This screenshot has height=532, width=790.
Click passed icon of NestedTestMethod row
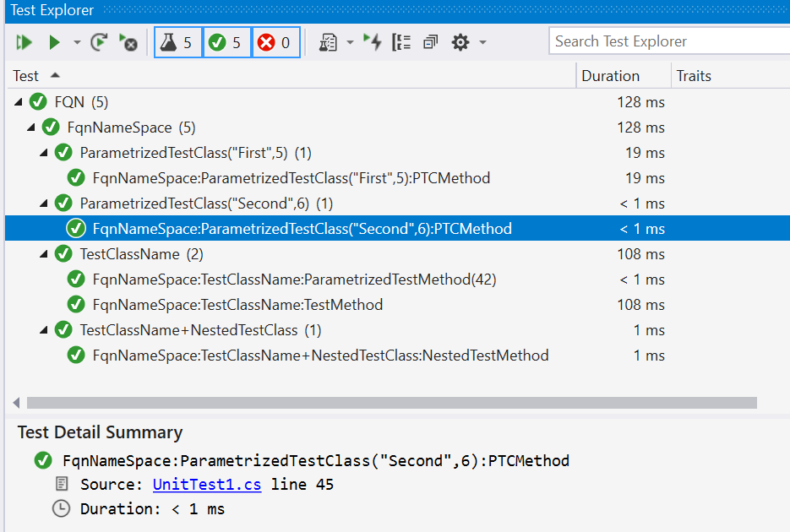(x=75, y=355)
